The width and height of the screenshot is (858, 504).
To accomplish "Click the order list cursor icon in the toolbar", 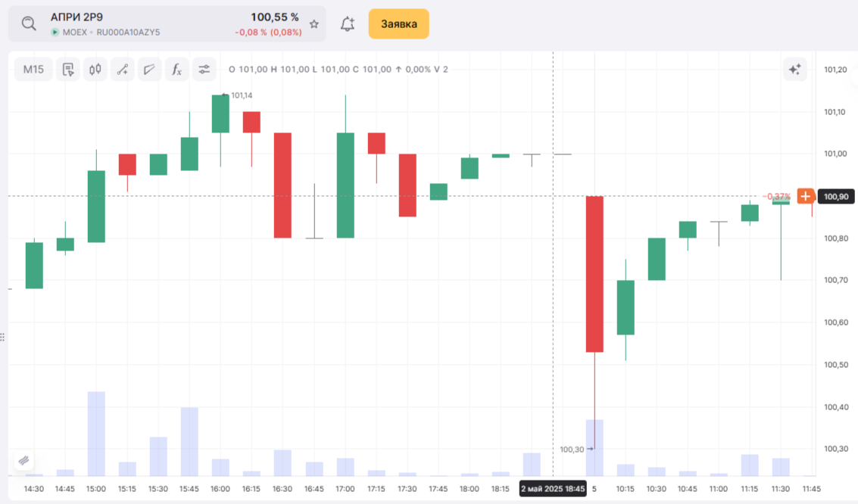I will point(68,70).
